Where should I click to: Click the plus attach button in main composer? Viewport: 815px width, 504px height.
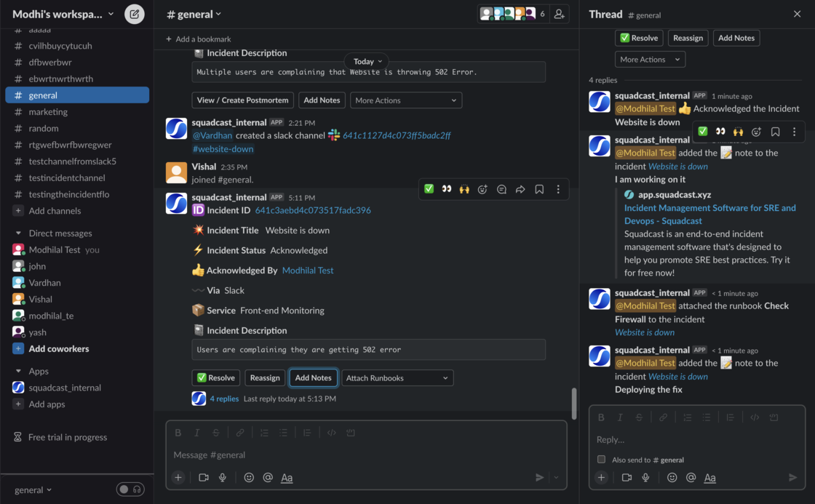click(x=178, y=478)
